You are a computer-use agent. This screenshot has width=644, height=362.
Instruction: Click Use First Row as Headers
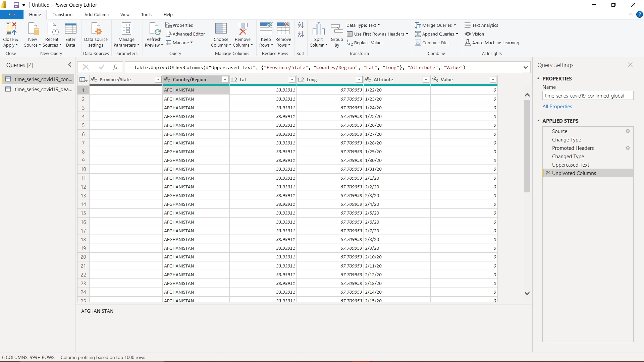378,34
